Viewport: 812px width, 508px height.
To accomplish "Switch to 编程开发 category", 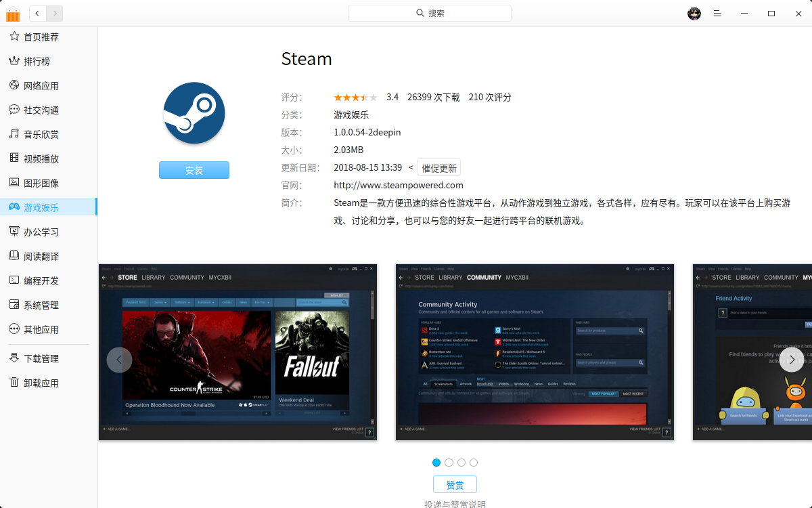I will click(x=41, y=280).
